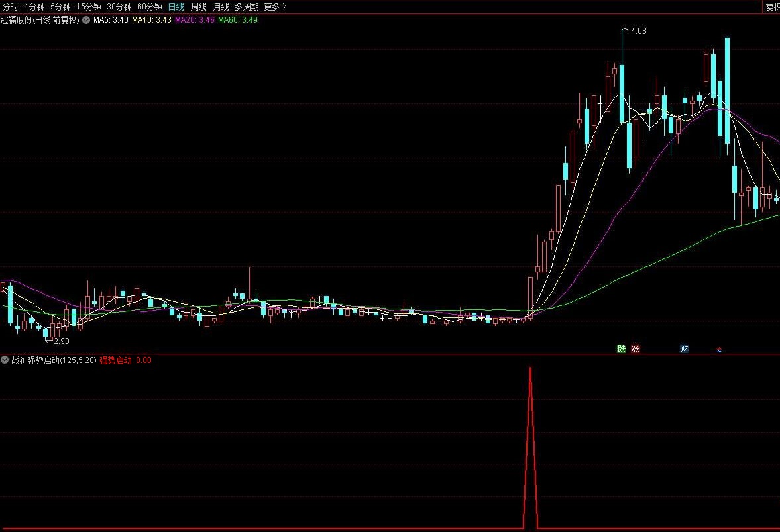Select the 15分钟 period tab
Viewport: 780px width, 532px height.
89,7
